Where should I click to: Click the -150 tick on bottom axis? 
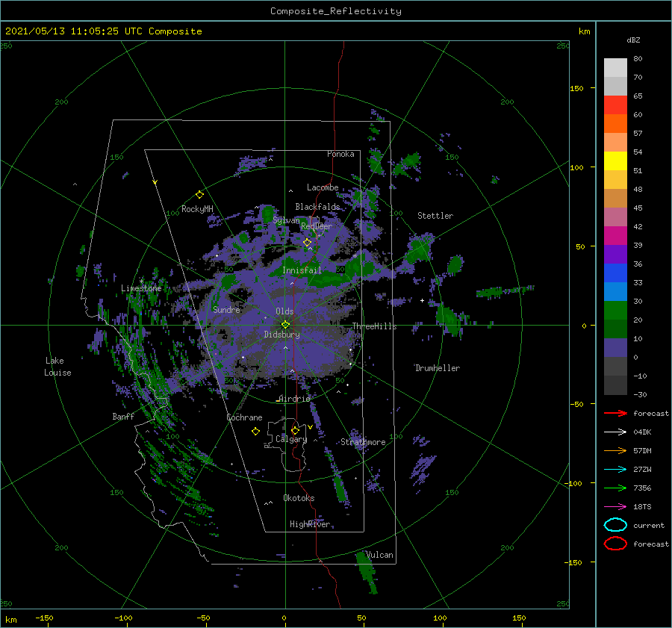44,618
